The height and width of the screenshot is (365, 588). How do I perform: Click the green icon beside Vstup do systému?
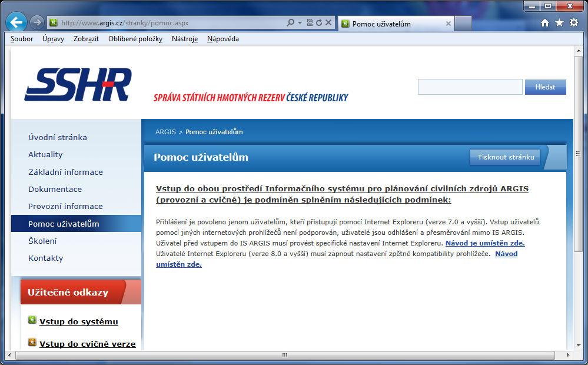pos(32,320)
